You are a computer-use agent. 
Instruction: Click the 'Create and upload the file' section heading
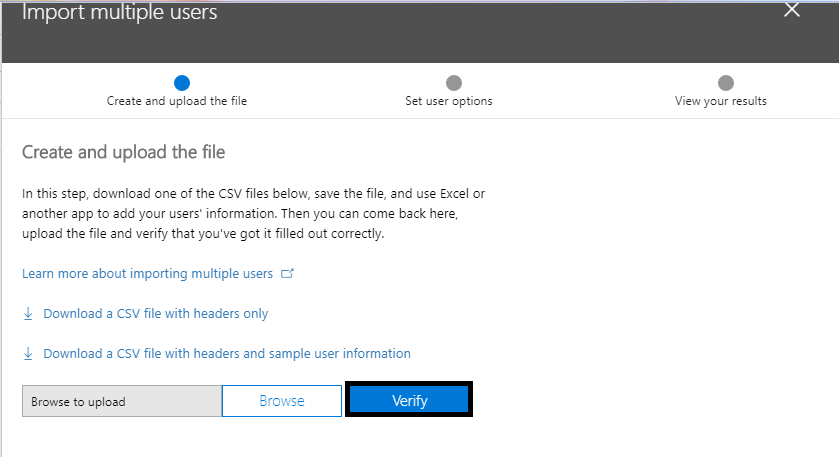click(124, 152)
